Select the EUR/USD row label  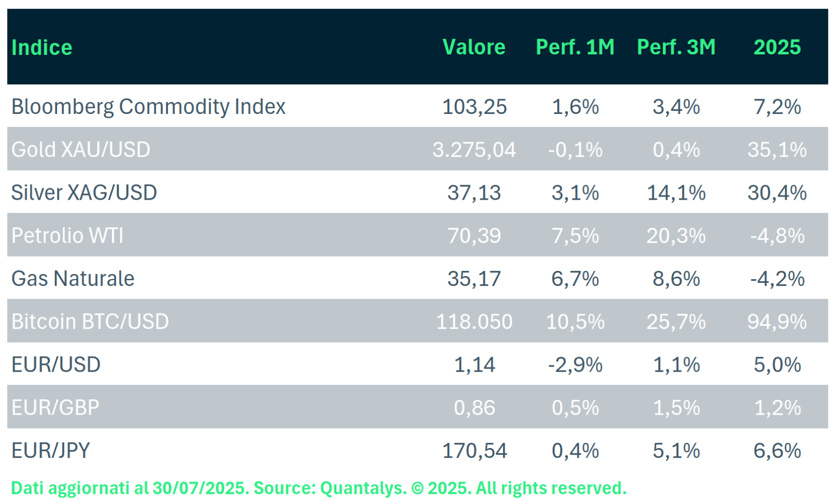[56, 364]
